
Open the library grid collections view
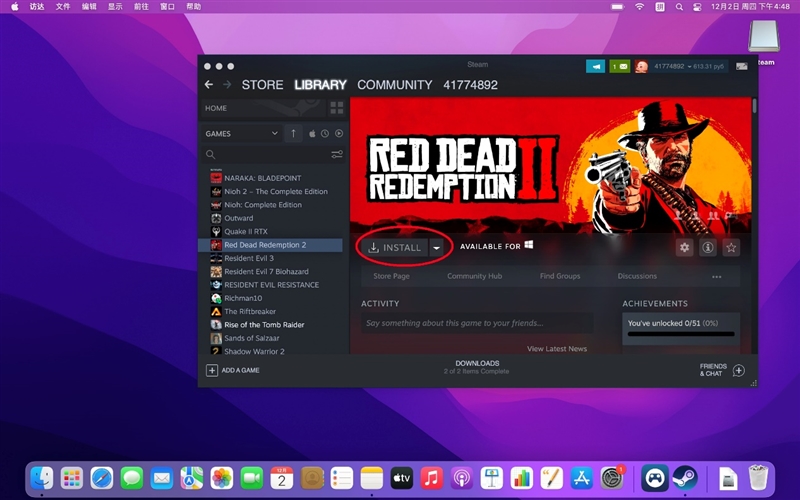(337, 108)
